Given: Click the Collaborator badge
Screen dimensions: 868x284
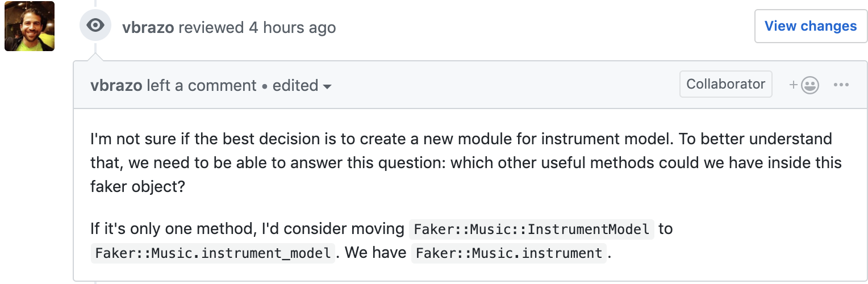Looking at the screenshot, I should [x=725, y=84].
